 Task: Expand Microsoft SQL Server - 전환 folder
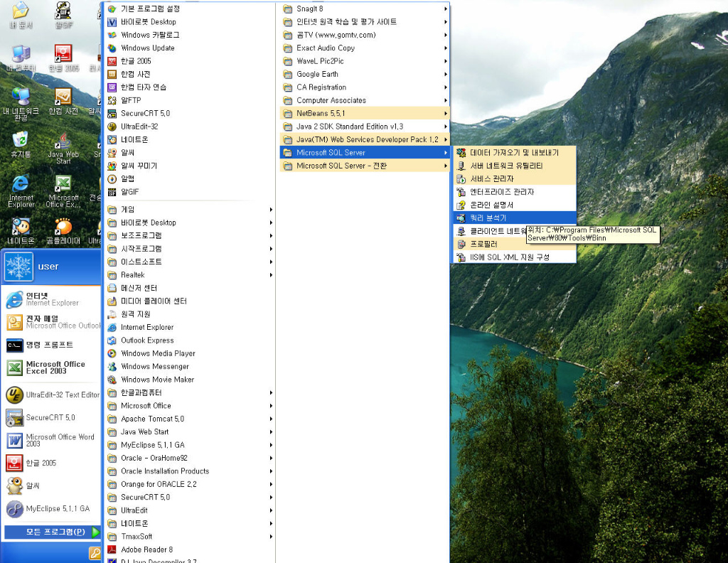click(365, 166)
